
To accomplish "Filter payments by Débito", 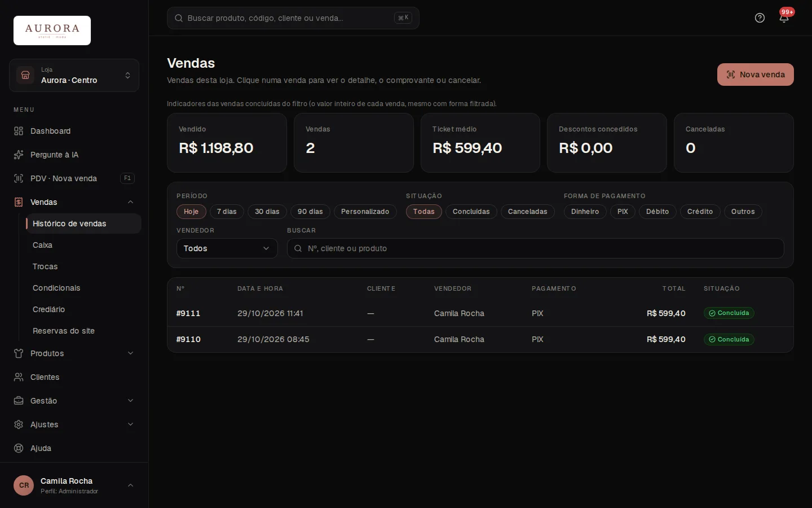I will pos(657,212).
